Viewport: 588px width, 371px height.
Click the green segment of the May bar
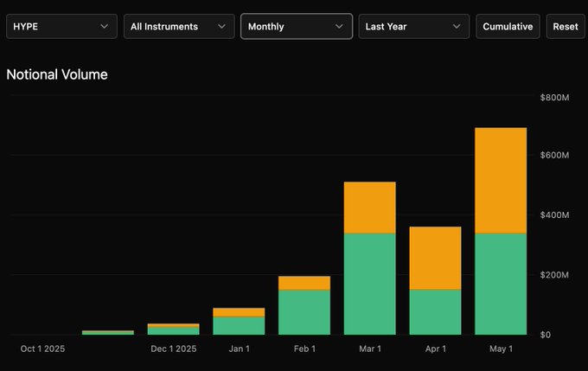click(x=501, y=284)
